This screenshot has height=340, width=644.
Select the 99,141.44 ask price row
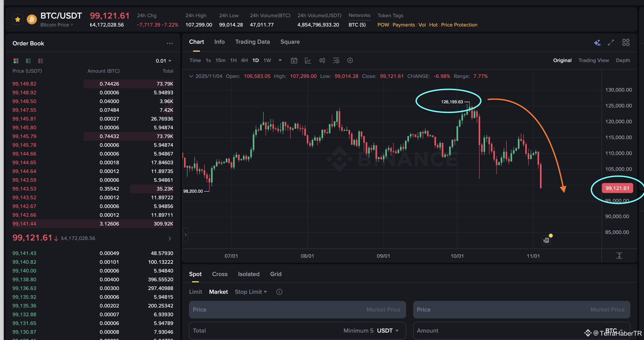click(93, 224)
